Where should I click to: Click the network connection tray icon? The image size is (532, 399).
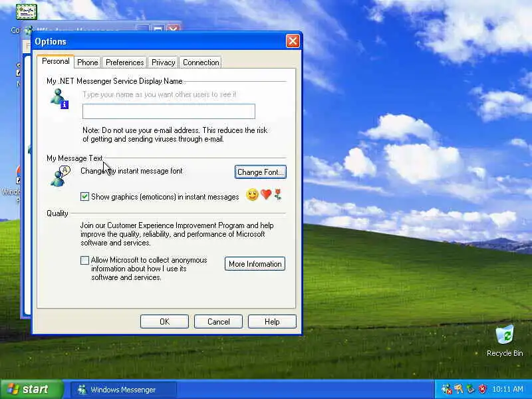tap(470, 389)
